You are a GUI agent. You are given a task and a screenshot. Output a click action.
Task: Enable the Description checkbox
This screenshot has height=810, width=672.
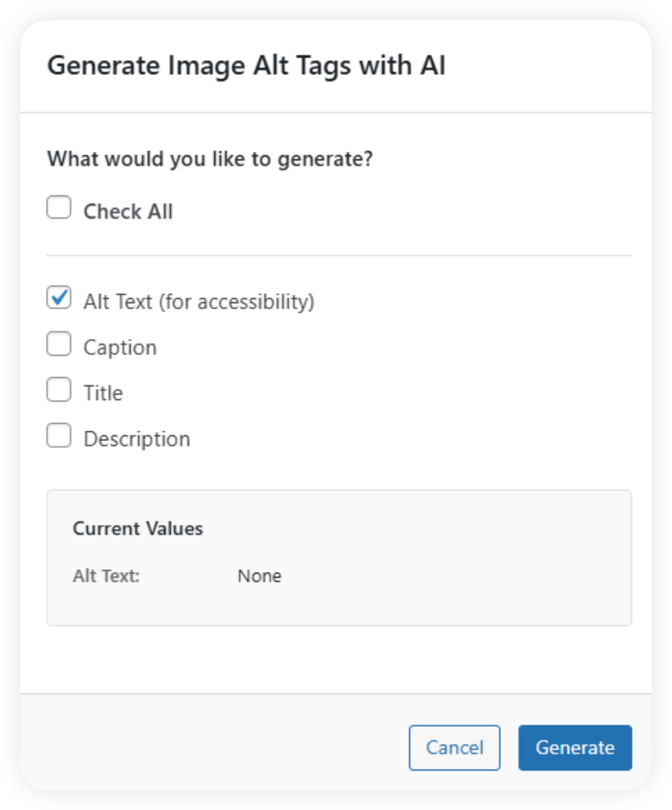click(58, 435)
